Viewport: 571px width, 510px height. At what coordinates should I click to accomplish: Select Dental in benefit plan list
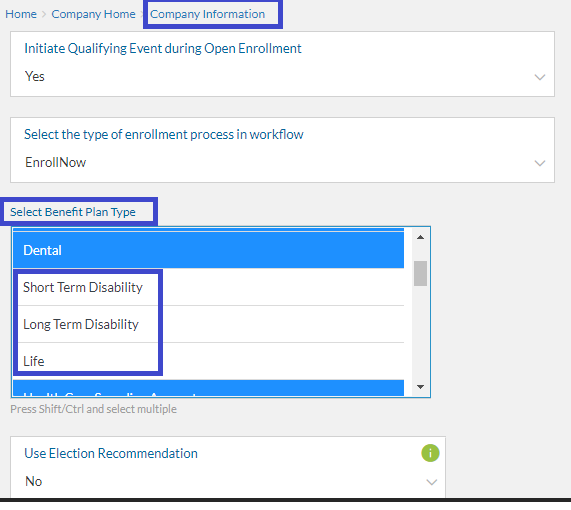click(x=208, y=250)
